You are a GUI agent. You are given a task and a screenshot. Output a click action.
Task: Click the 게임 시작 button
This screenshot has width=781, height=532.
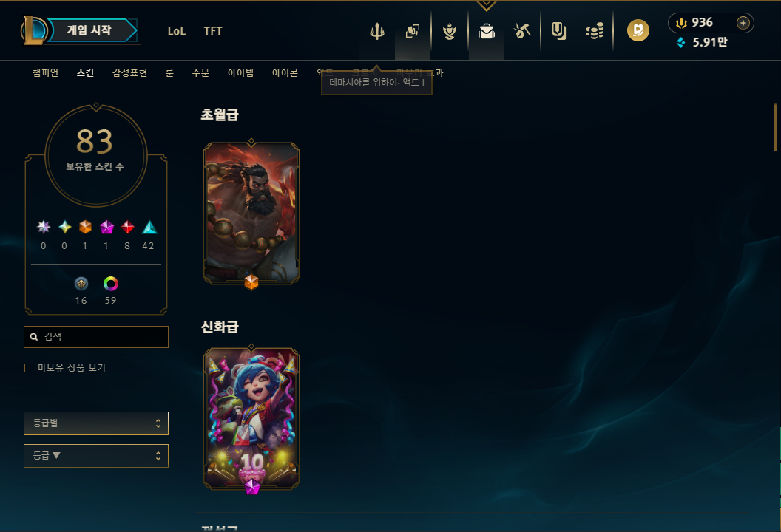coord(89,30)
